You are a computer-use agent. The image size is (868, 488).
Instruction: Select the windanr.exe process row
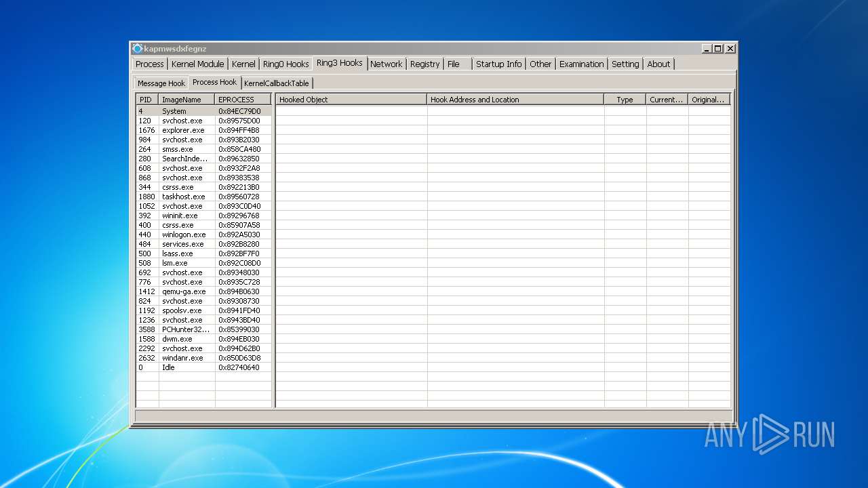coord(203,358)
